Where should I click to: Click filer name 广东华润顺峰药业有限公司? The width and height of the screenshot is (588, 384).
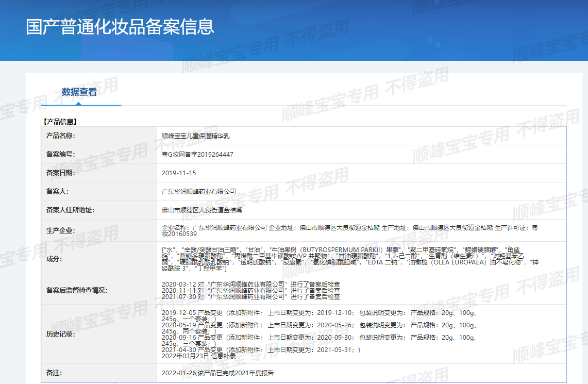coord(199,192)
